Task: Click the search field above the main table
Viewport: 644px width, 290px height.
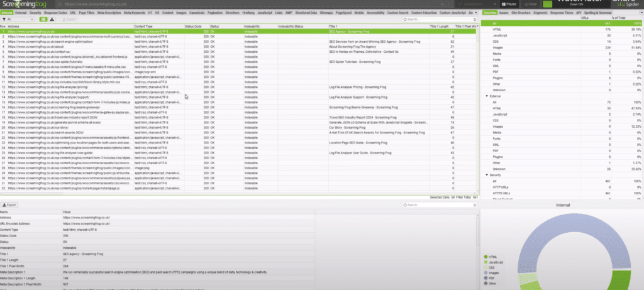Action: pos(440,20)
